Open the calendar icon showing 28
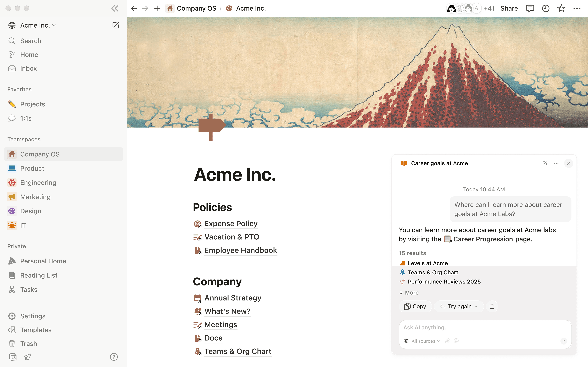Image resolution: width=588 pixels, height=367 pixels. [x=13, y=357]
